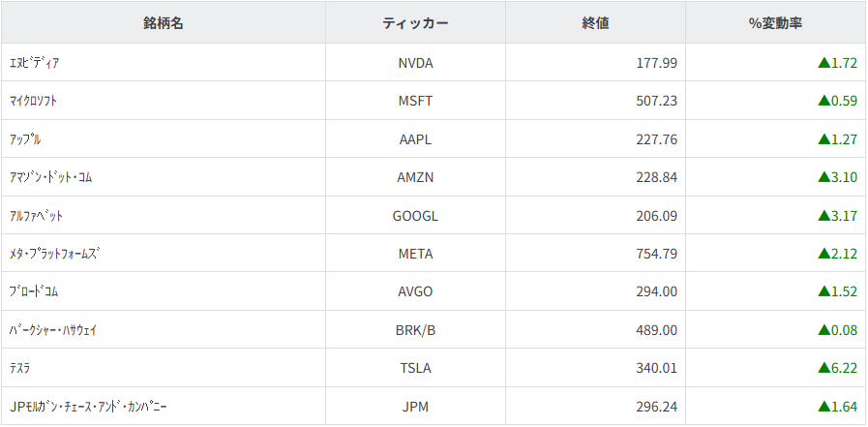Viewport: 868px width, 427px height.
Task: Click the MSFT closing price 507.23
Action: 656,101
